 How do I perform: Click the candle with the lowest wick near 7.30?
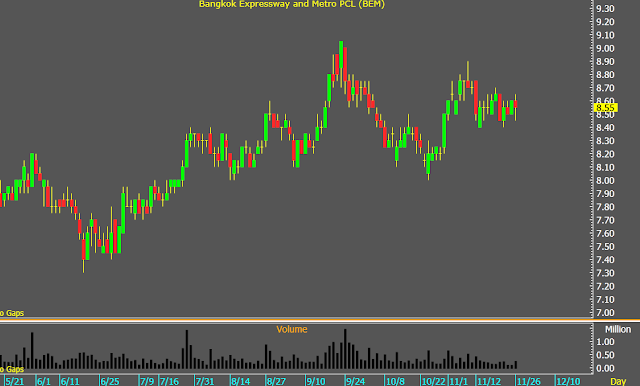point(84,249)
